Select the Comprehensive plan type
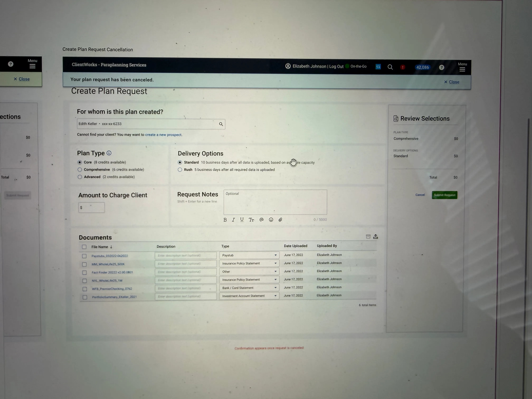The height and width of the screenshot is (399, 532). click(80, 170)
